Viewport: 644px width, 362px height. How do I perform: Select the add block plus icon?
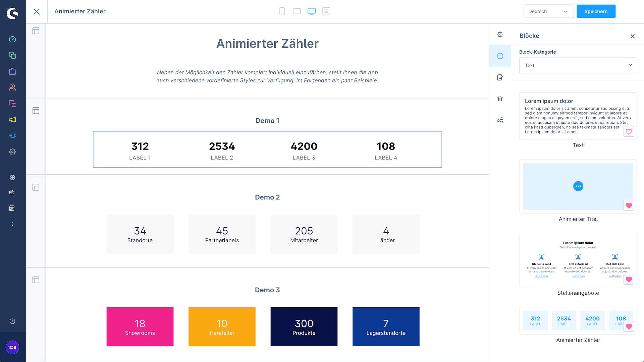500,56
